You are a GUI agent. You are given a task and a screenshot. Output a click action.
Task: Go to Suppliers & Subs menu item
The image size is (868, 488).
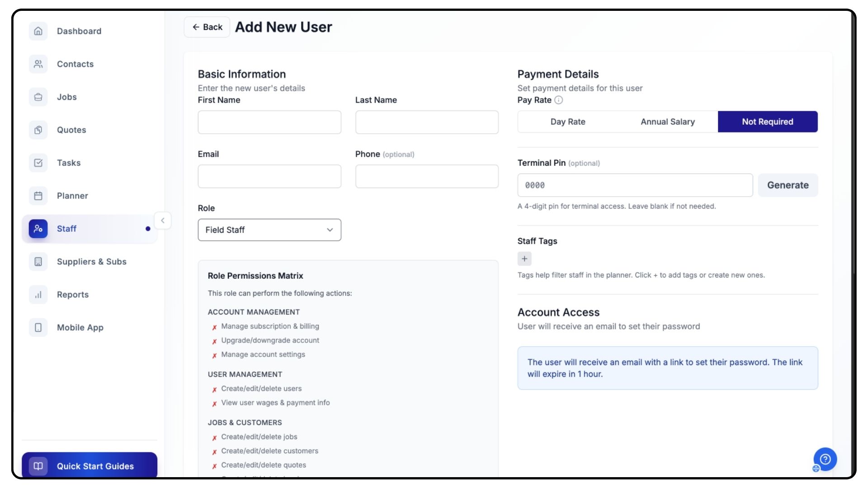pyautogui.click(x=91, y=262)
